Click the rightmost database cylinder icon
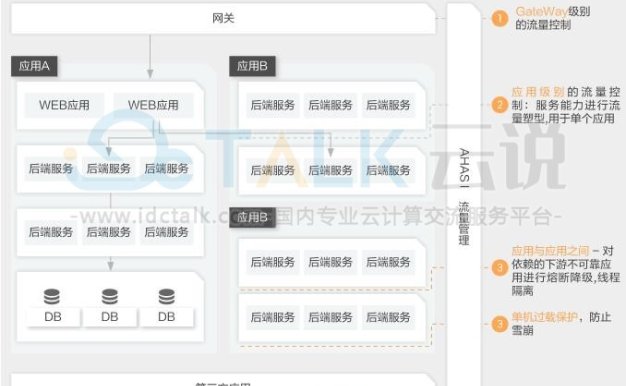The width and height of the screenshot is (626, 386). pyautogui.click(x=166, y=297)
